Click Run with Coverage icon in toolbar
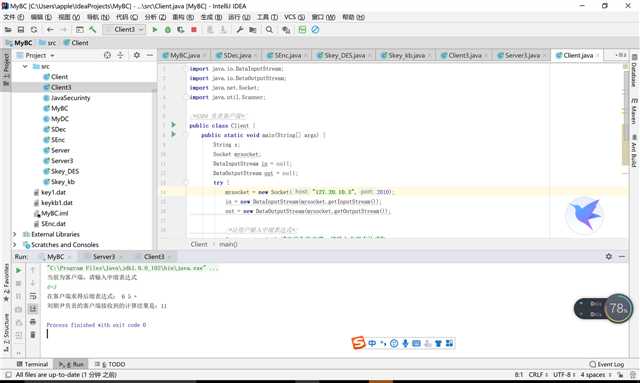The height and width of the screenshot is (383, 640). 181,29
